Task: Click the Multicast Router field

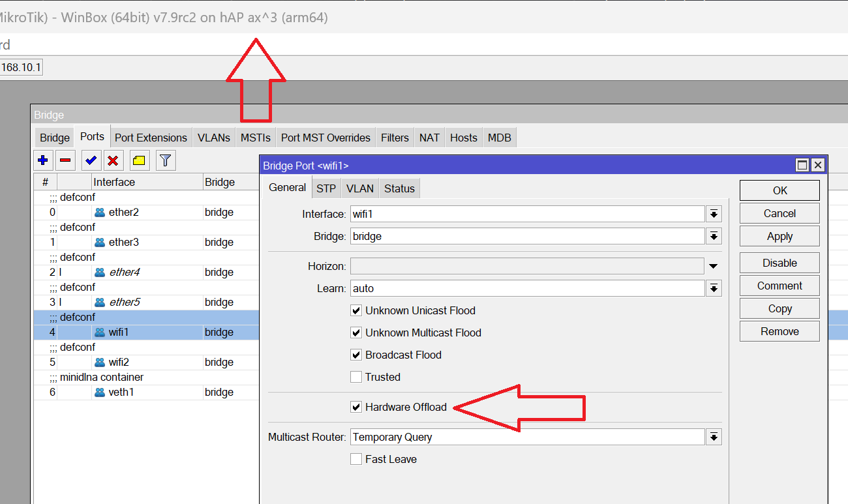Action: [527, 437]
